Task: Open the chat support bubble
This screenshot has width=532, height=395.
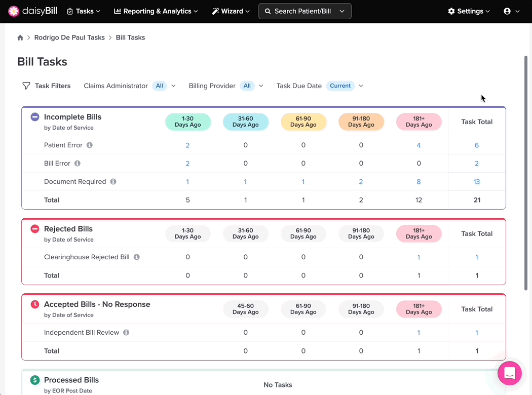Action: 510,374
